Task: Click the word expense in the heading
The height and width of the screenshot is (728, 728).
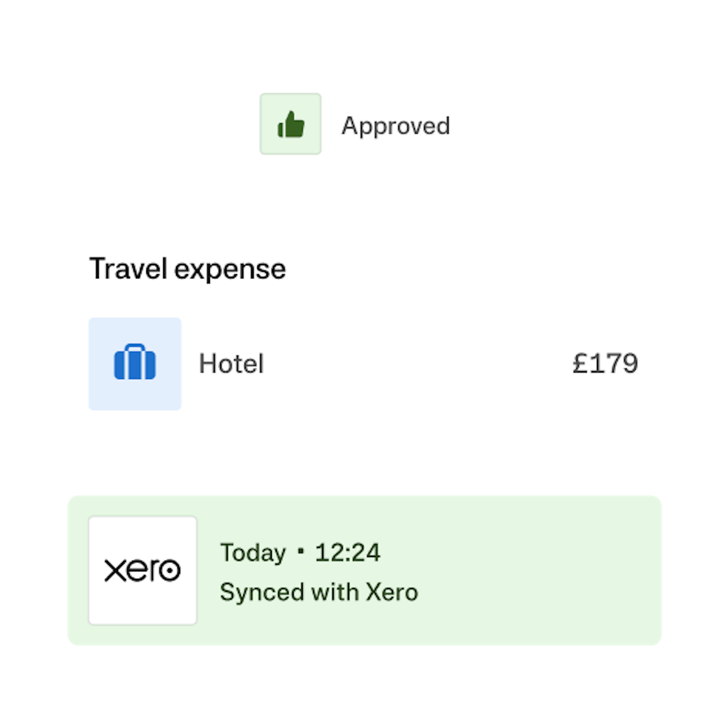Action: tap(230, 270)
